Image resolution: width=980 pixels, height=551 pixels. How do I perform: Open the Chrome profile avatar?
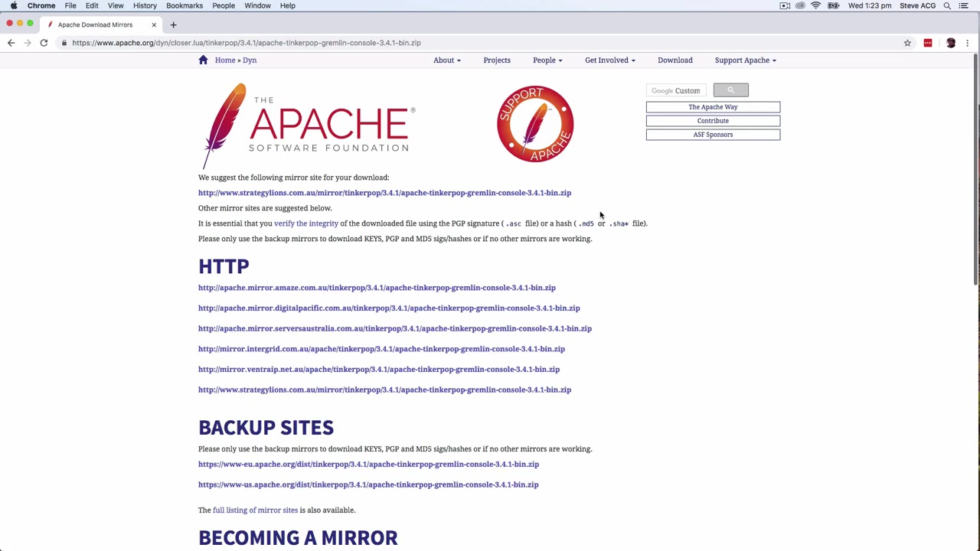[x=951, y=43]
